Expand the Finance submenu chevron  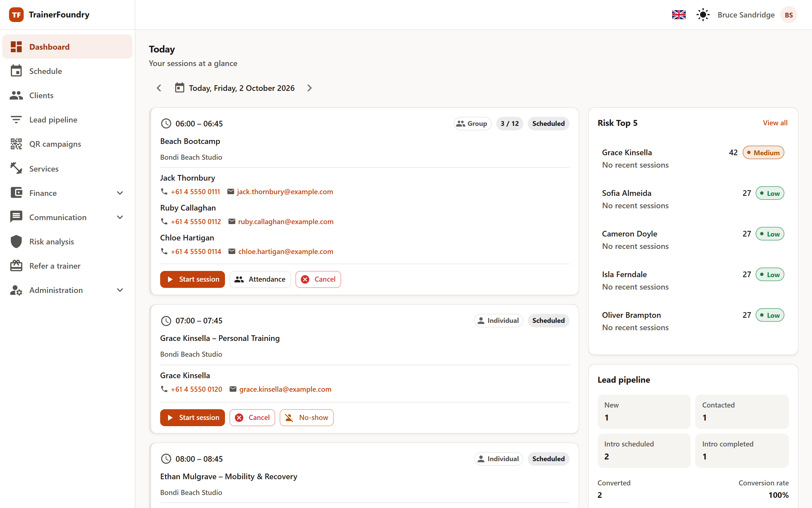[x=120, y=193]
